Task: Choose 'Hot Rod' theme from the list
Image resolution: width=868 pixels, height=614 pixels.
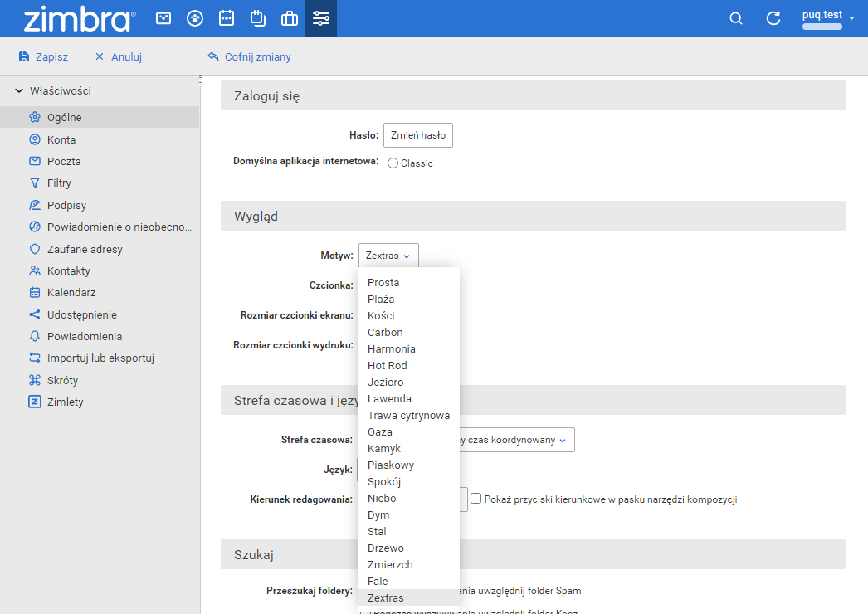Action: click(x=387, y=365)
